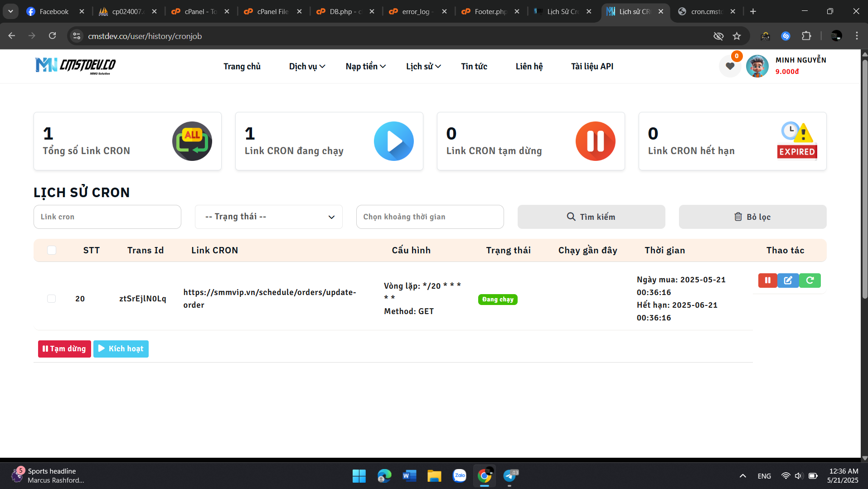This screenshot has width=868, height=489.
Task: Click the user avatar picture
Action: [757, 66]
